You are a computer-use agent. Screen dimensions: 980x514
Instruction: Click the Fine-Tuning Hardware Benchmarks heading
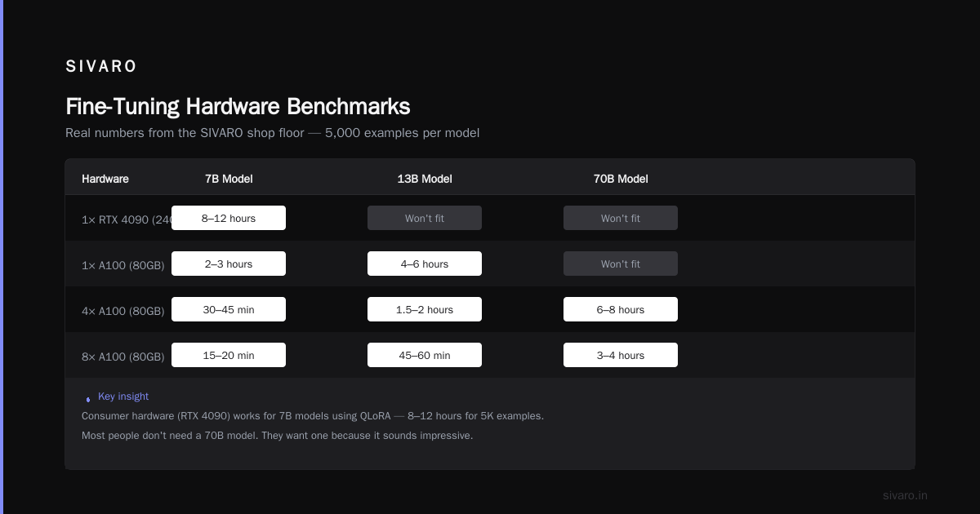click(x=238, y=107)
